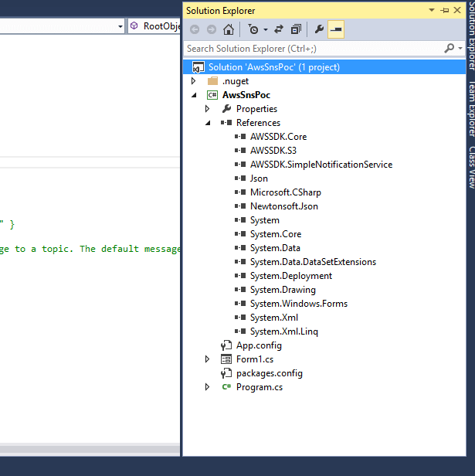
Task: Select Microsoft.CSharp reference
Action: pyautogui.click(x=286, y=192)
